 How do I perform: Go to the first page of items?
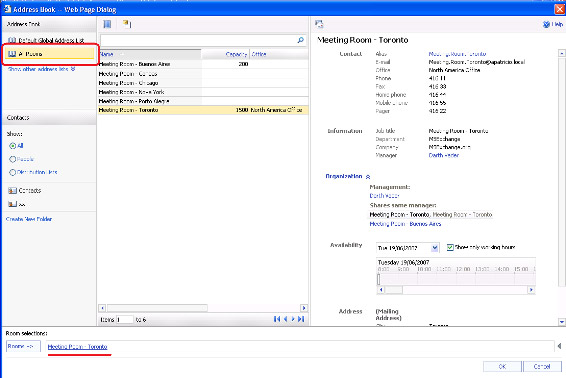tap(277, 319)
